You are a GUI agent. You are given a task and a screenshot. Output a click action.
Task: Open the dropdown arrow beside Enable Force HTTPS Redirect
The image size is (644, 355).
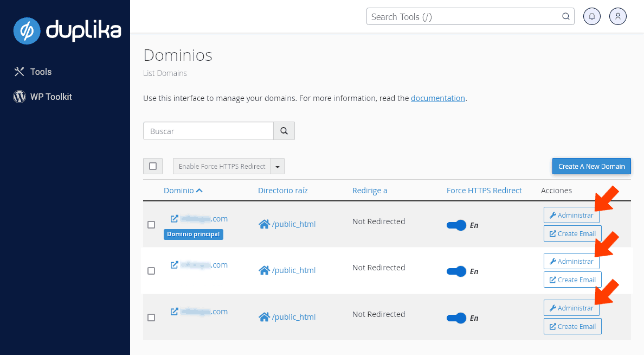coord(277,166)
